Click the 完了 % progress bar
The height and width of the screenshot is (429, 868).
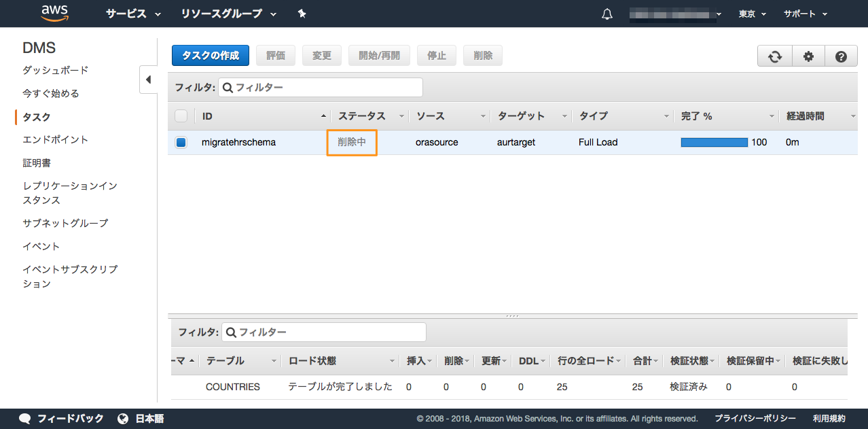[x=714, y=143]
